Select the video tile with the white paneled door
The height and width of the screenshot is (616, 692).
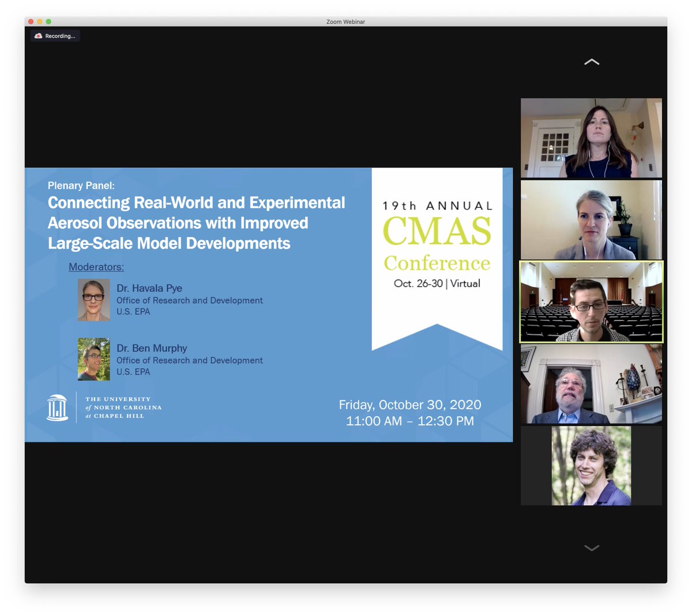pos(591,138)
